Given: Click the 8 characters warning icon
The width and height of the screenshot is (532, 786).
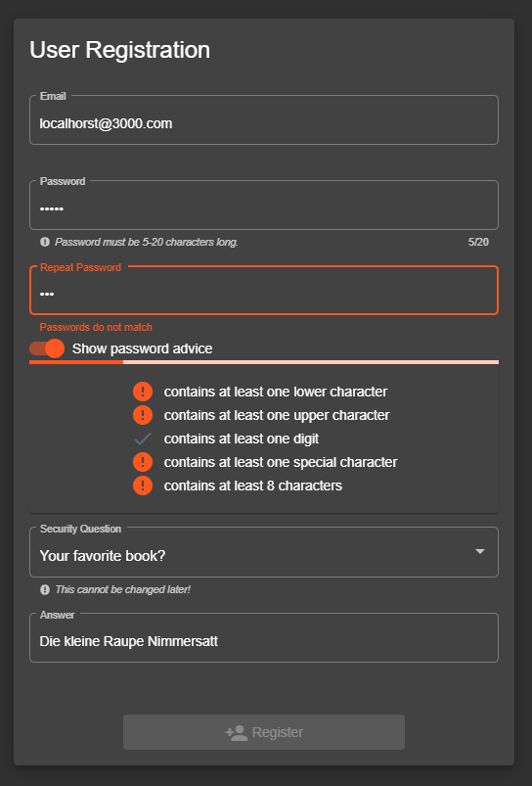Looking at the screenshot, I should (x=143, y=485).
